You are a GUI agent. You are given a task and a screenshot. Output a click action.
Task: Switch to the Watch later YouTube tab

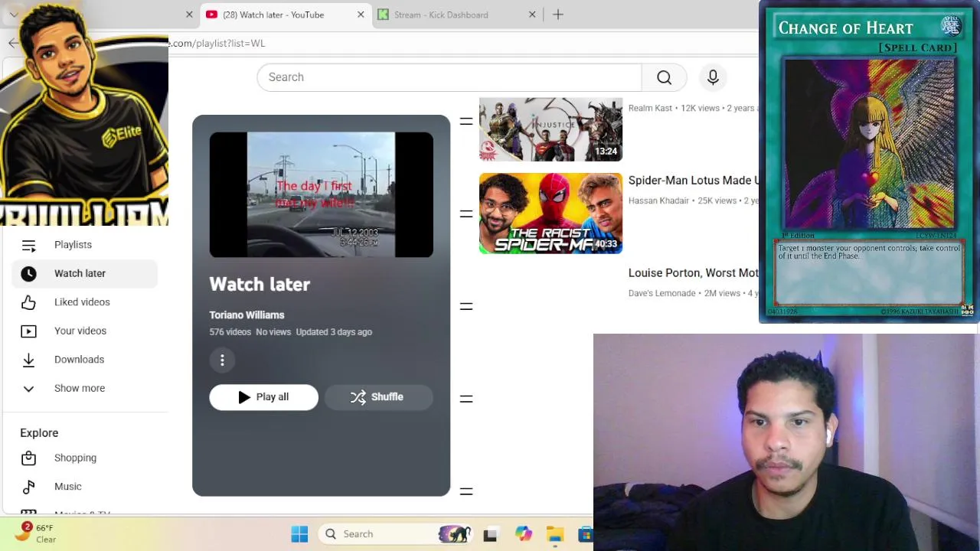tap(285, 15)
